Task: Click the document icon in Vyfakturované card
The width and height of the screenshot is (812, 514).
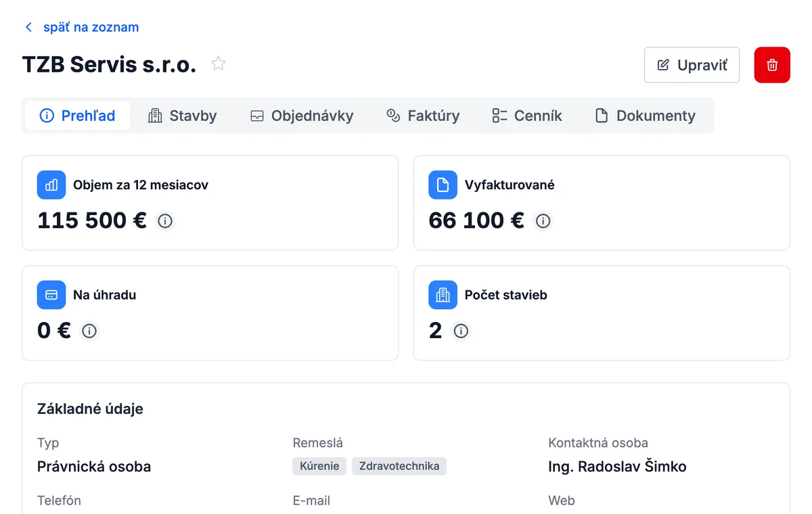Action: (443, 185)
